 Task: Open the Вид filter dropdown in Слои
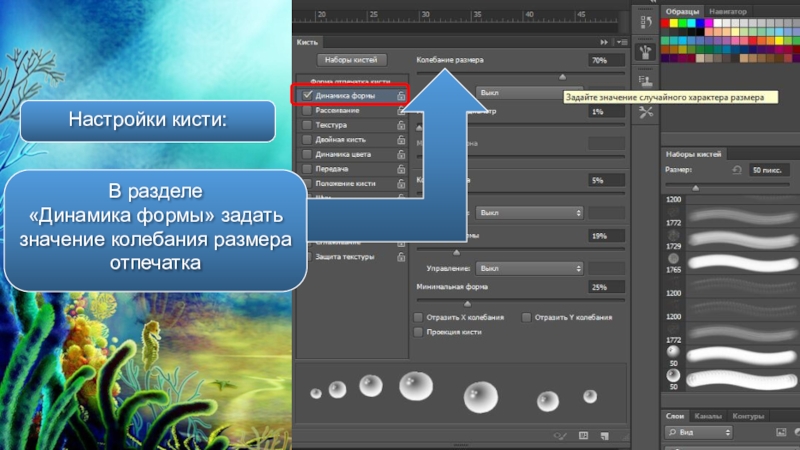pyautogui.click(x=698, y=432)
